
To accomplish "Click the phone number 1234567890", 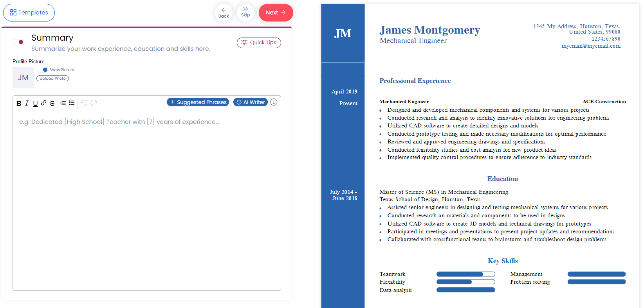I will point(606,39).
